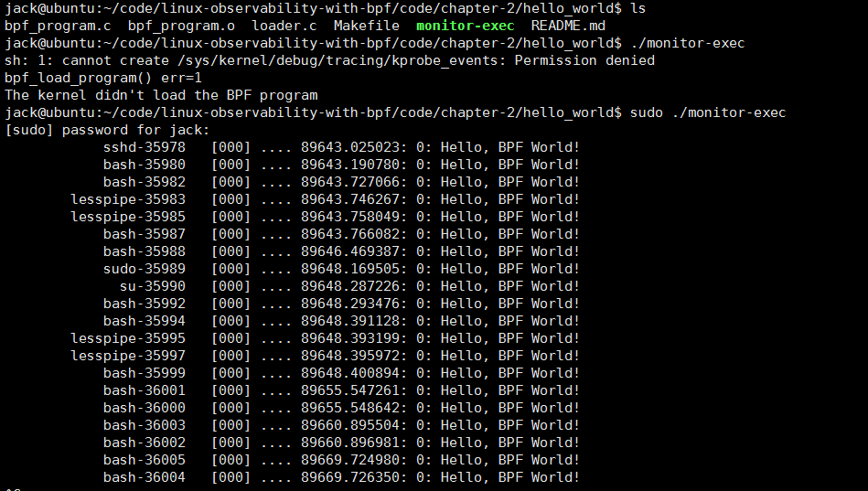Click the bash-35992 process entry
The width and height of the screenshot is (868, 491).
click(144, 304)
